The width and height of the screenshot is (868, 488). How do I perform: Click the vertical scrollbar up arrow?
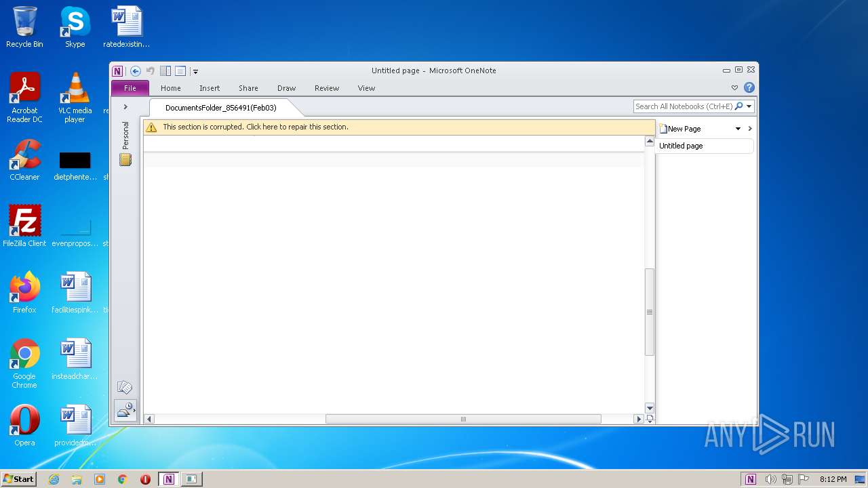tap(650, 141)
